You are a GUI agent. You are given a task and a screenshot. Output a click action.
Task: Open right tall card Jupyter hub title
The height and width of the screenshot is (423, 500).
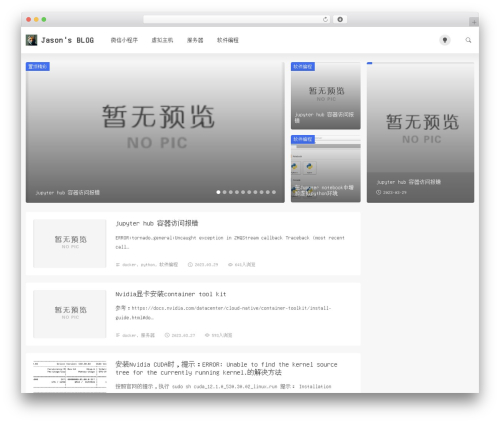(x=409, y=182)
